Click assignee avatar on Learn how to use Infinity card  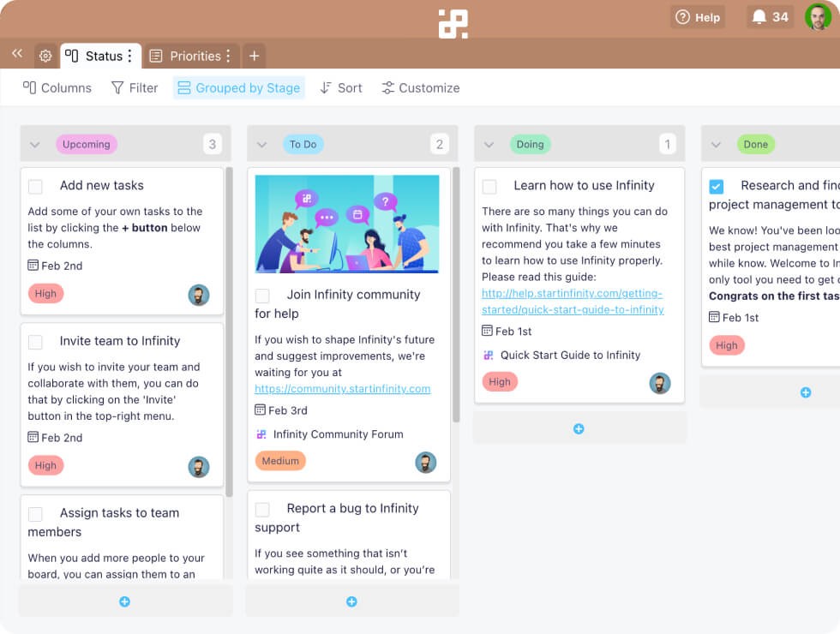pyautogui.click(x=660, y=384)
